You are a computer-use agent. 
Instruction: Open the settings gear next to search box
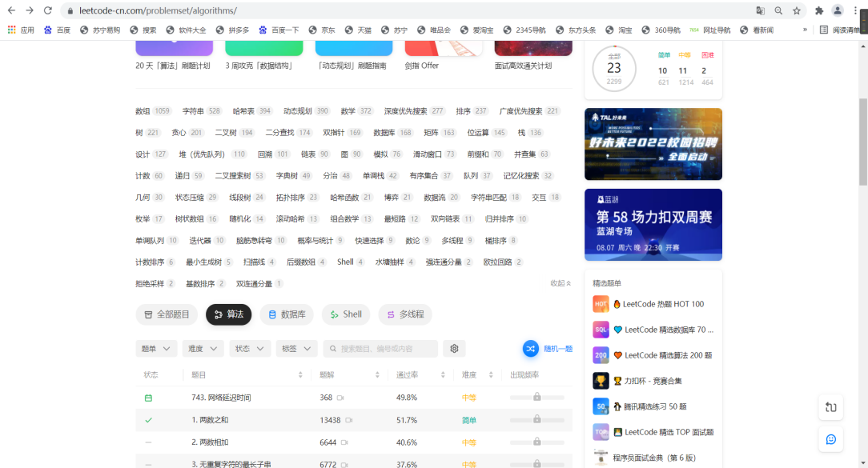point(455,349)
